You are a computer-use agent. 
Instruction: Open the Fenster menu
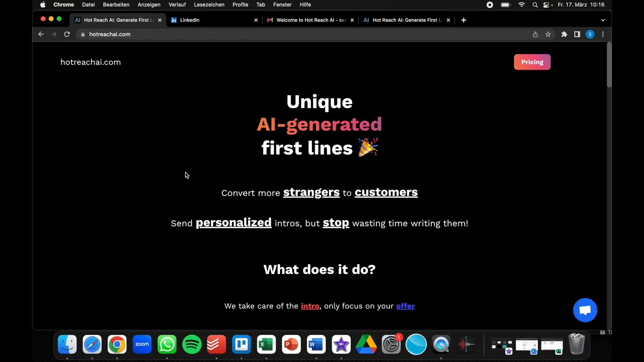(282, 5)
